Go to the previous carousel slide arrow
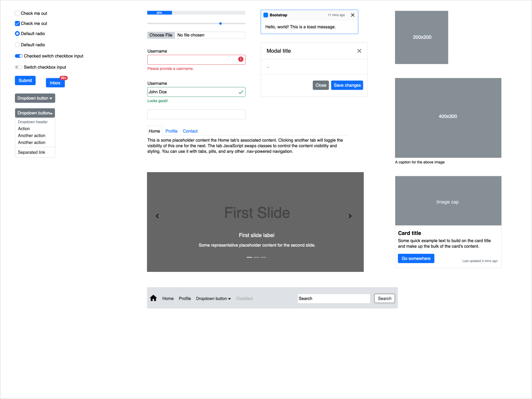Screen dimensions: 532x399 [x=157, y=216]
